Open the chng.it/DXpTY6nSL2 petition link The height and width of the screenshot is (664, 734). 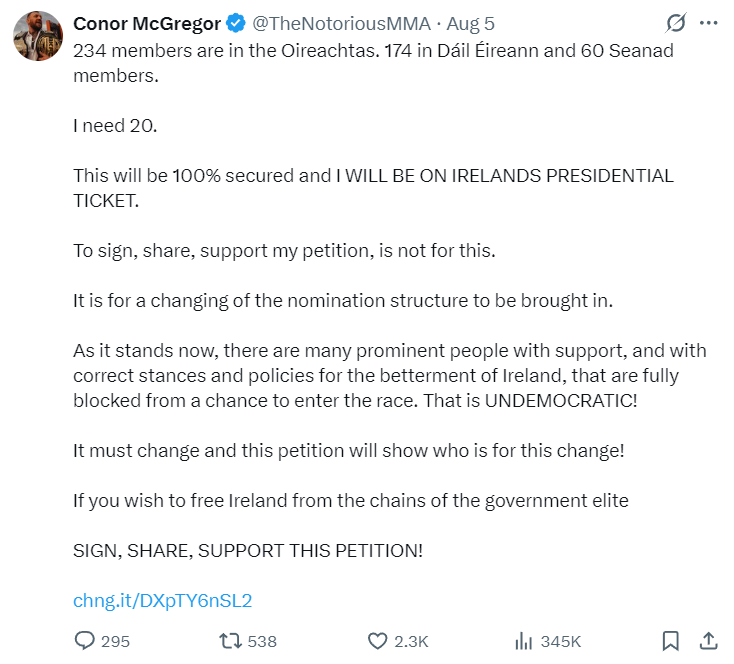[162, 601]
